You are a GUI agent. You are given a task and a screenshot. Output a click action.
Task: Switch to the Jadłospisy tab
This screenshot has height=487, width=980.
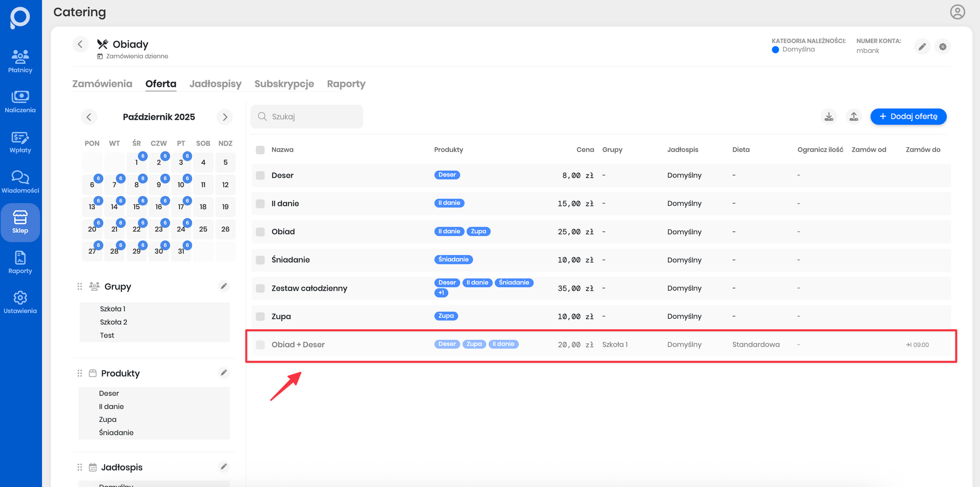coord(215,84)
